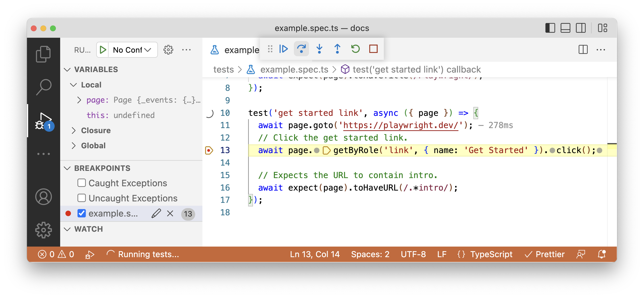Click the Step Out debug icon
The width and height of the screenshot is (644, 298).
tap(337, 49)
